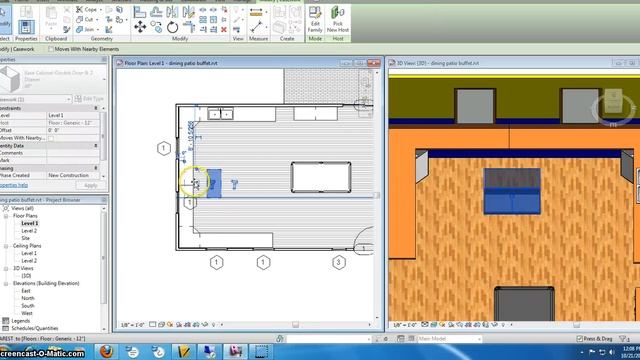Click the Edit Type button
The image size is (640, 360).
89,99
